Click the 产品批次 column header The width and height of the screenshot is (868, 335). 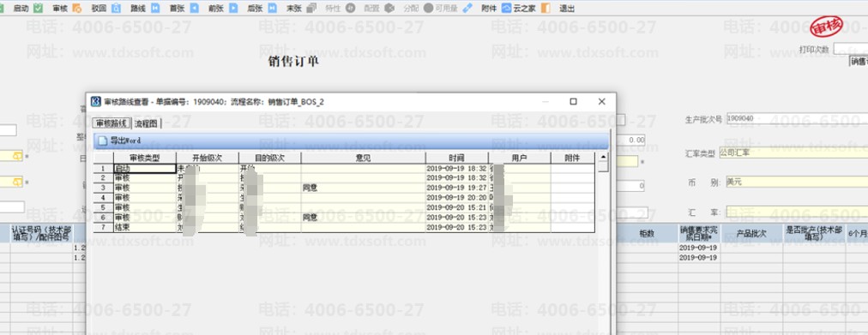(751, 234)
